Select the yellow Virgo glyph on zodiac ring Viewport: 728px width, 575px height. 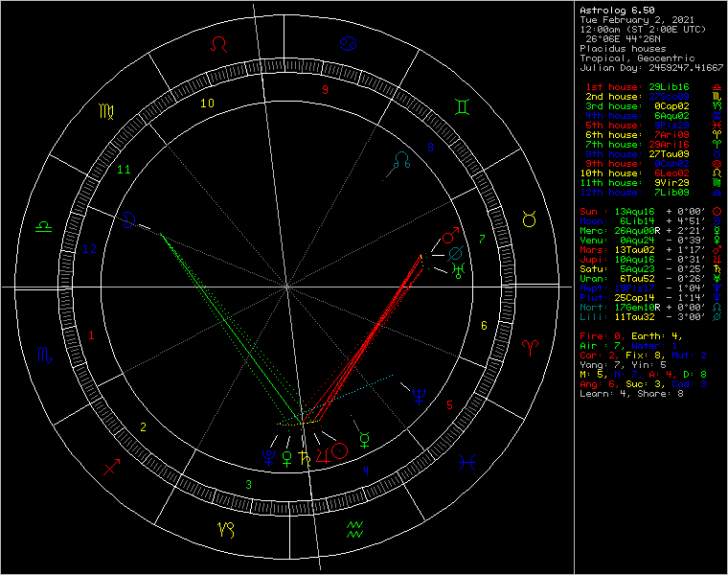[x=106, y=111]
